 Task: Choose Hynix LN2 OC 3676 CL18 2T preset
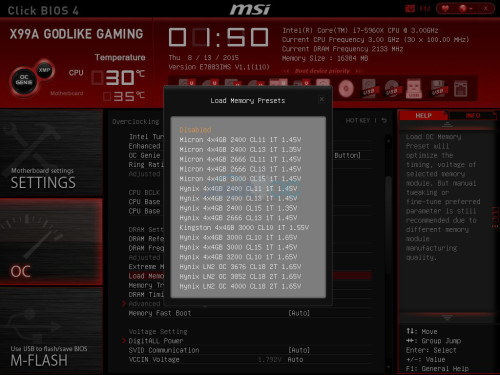point(240,267)
